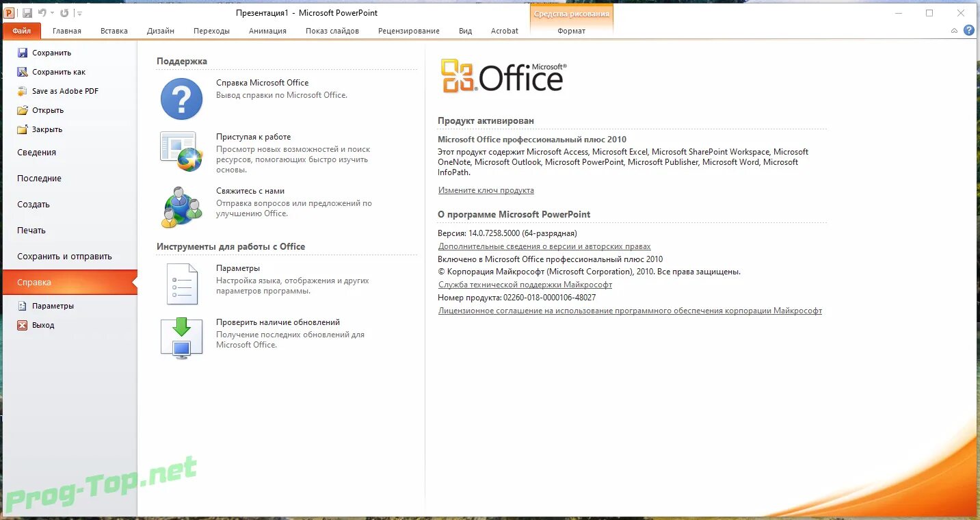980x520 pixels.
Task: Click Сохранить как text in sidebar
Action: click(59, 72)
